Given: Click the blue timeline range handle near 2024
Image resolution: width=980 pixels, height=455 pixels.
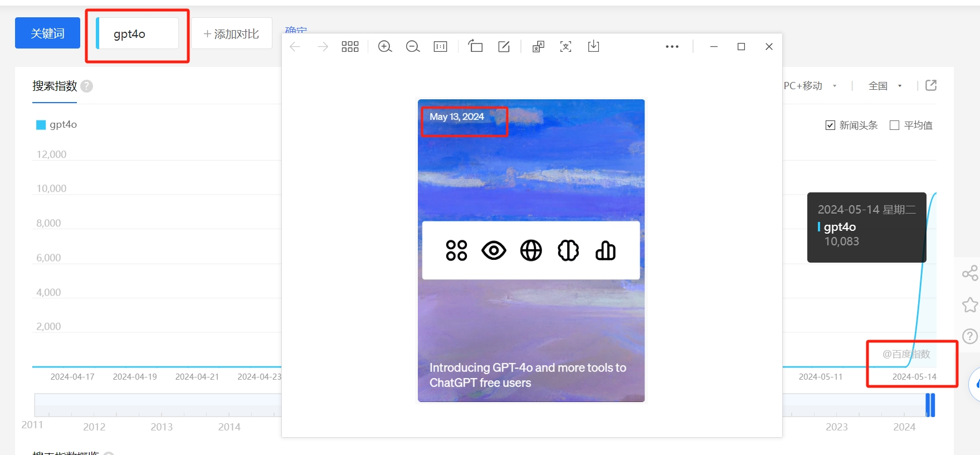Looking at the screenshot, I should point(930,405).
